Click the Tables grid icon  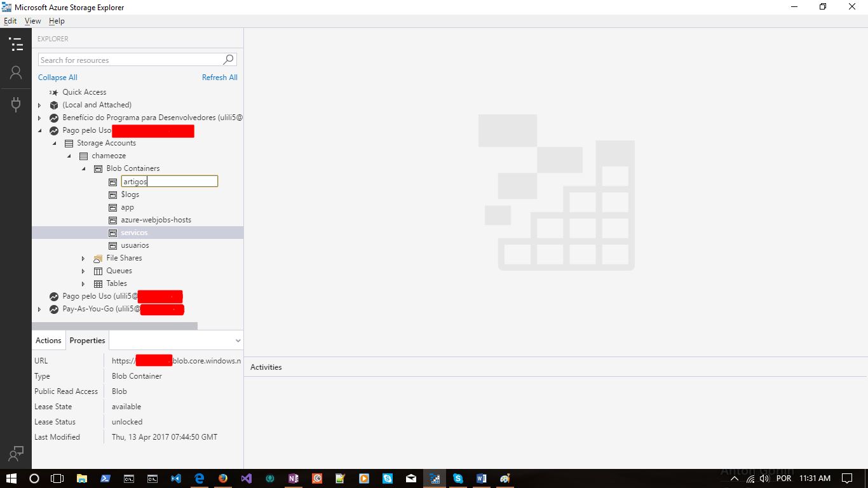(x=98, y=283)
